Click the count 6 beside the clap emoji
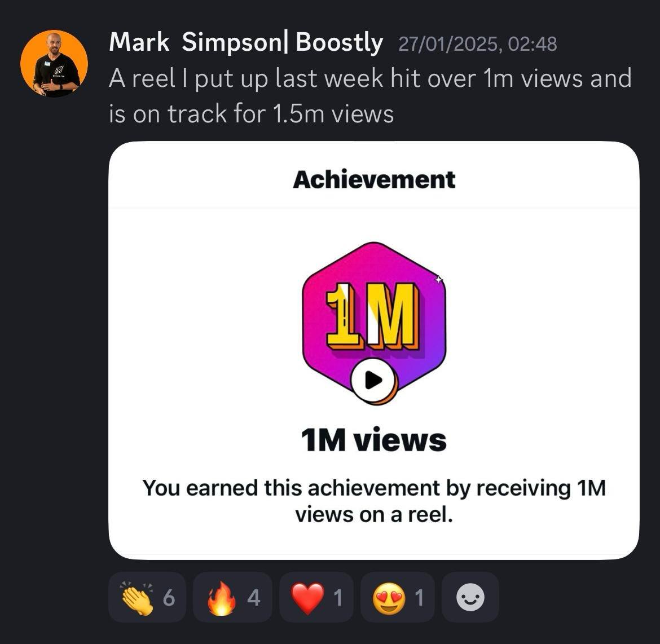The width and height of the screenshot is (660, 644). pos(169,598)
